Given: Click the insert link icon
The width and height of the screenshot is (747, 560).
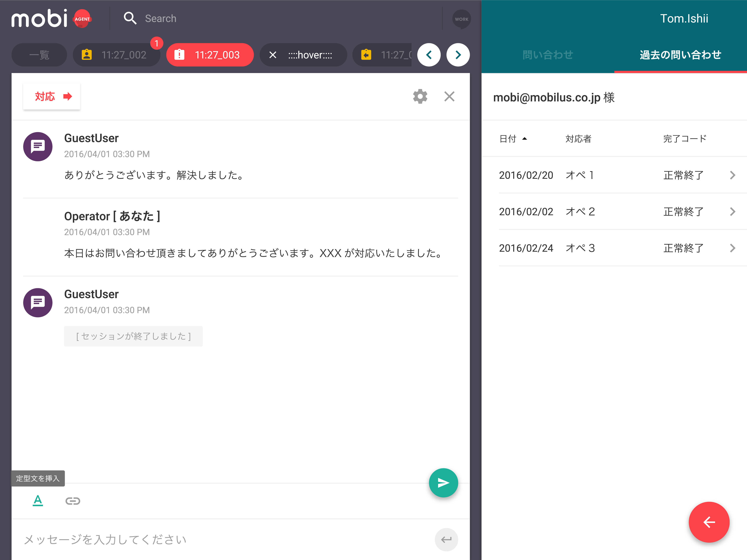Looking at the screenshot, I should [73, 501].
